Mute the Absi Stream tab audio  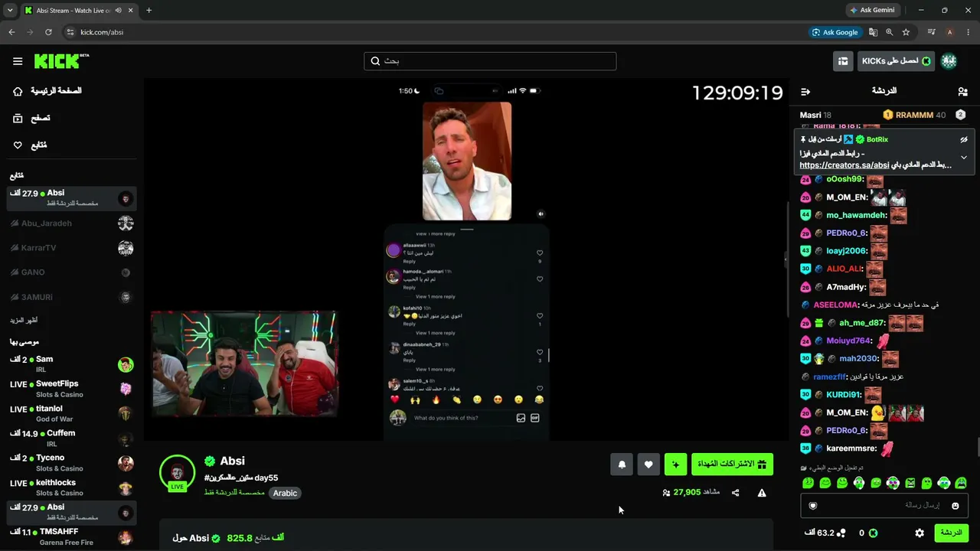coord(118,11)
